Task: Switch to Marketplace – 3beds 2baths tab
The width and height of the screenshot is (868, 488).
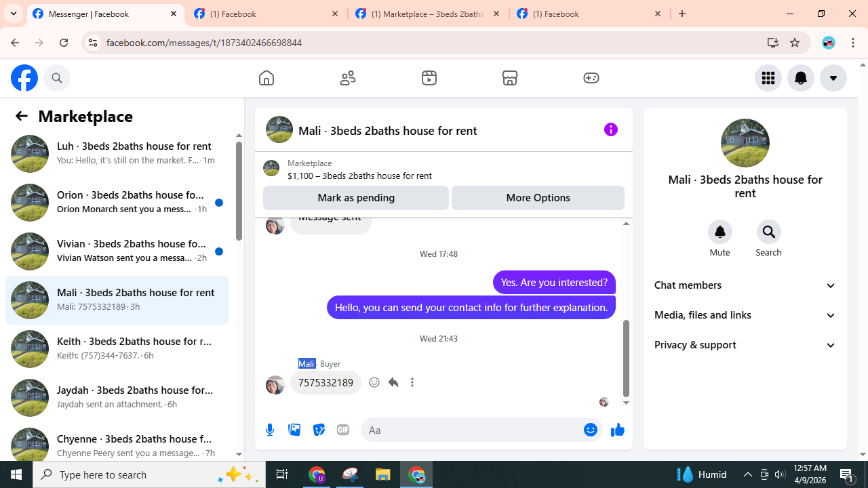Action: pos(429,14)
